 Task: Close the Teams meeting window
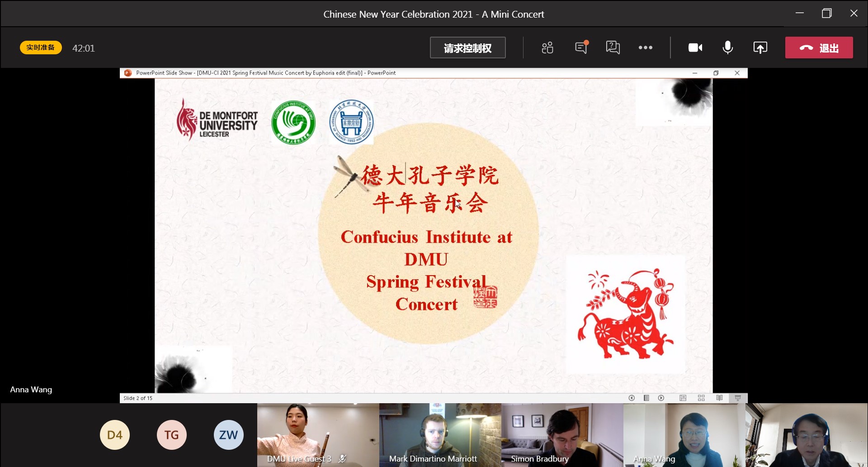(854, 13)
